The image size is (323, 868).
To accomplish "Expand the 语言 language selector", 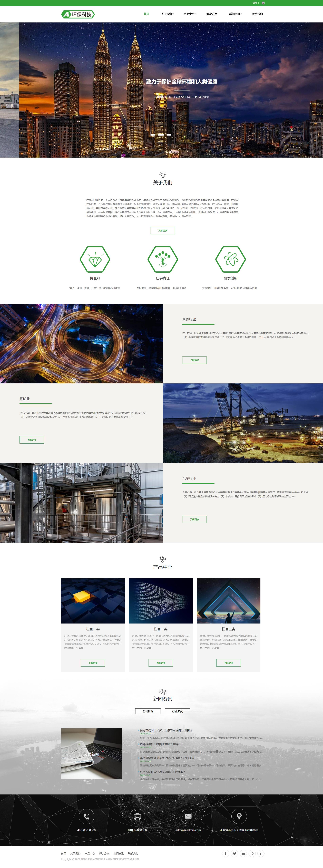I will 256,3.
